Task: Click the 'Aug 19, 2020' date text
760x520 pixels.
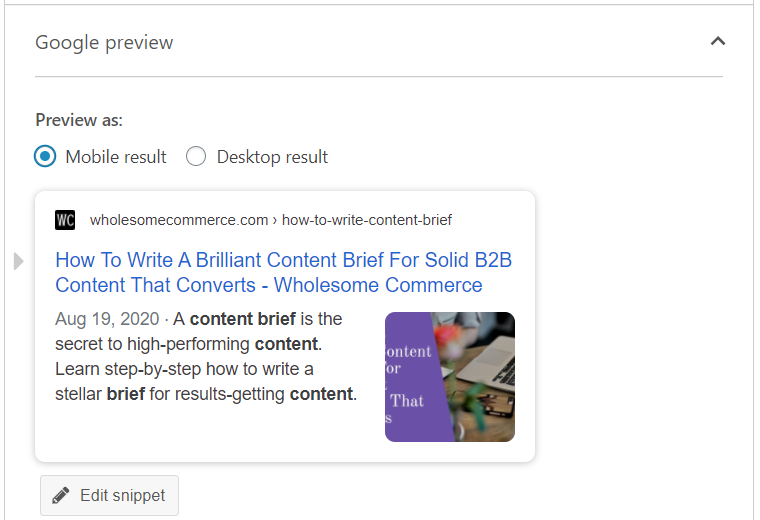Action: click(107, 320)
